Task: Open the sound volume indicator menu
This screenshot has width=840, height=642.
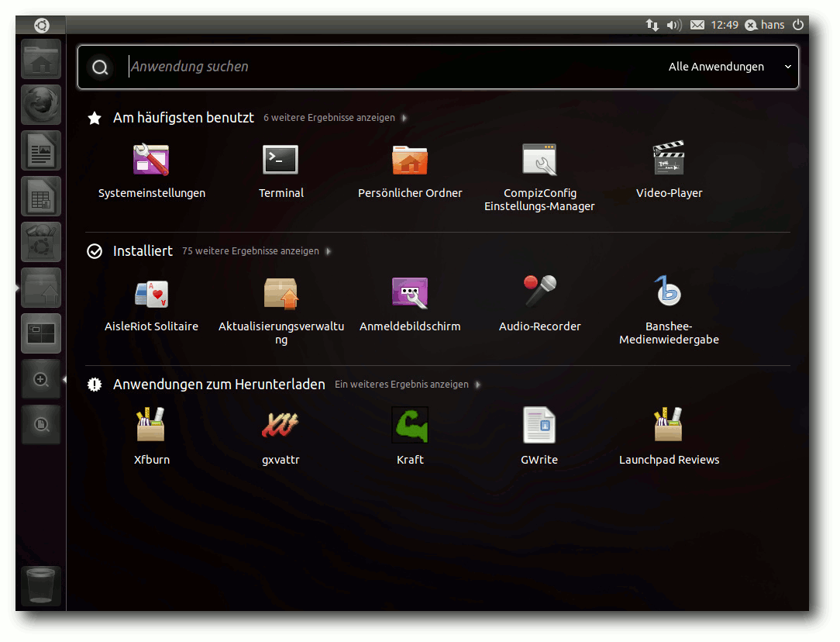Action: pyautogui.click(x=674, y=25)
